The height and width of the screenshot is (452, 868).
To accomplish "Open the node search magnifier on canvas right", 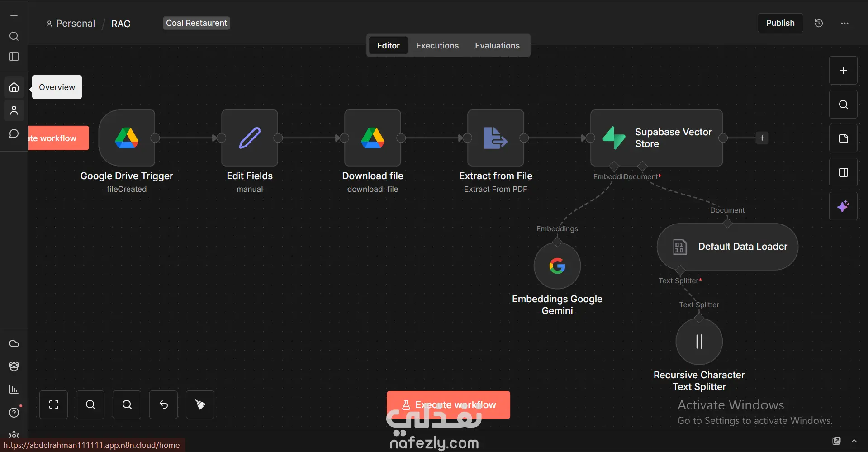I will pos(843,105).
